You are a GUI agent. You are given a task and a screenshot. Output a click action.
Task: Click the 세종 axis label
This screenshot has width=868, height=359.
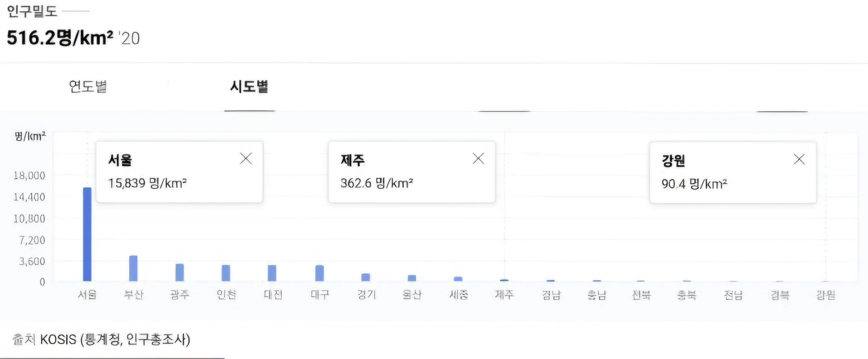pyautogui.click(x=459, y=295)
